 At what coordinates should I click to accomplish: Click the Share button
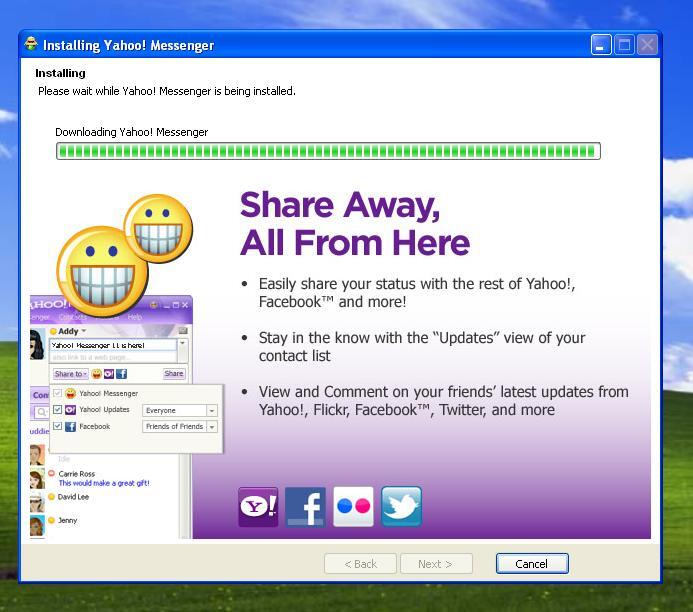pos(174,373)
